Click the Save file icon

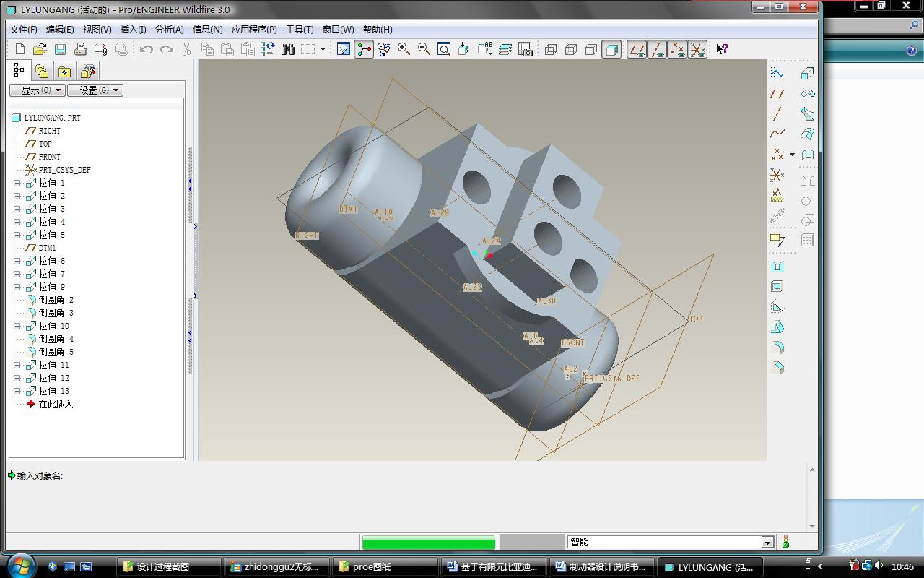click(x=60, y=49)
